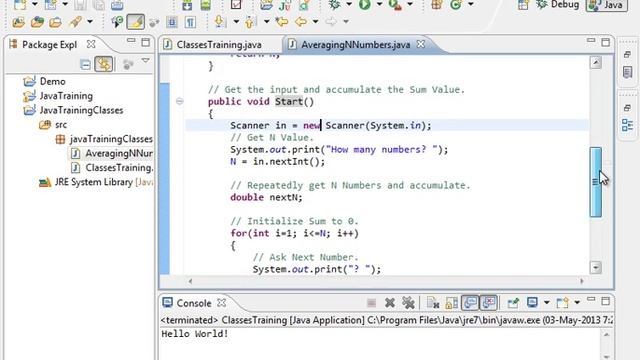Click editor horizontal scrollbar right arrow
The height and width of the screenshot is (360, 640).
point(582,281)
